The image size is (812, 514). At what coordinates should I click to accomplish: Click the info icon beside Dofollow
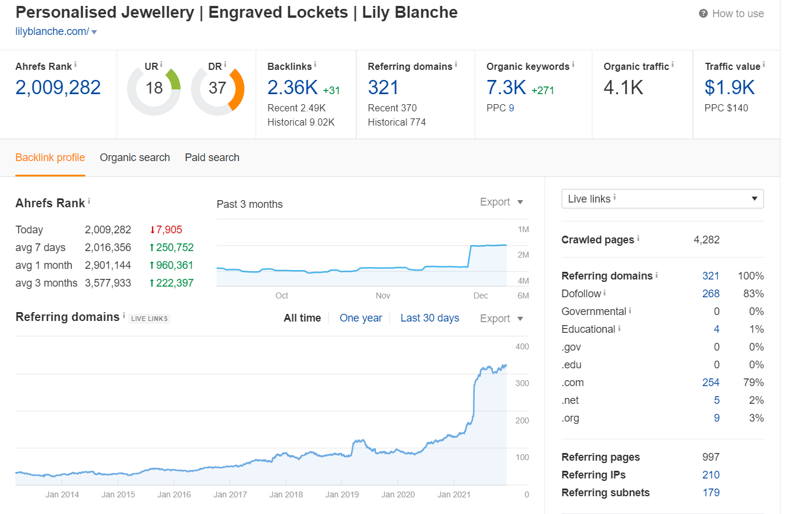coord(605,292)
